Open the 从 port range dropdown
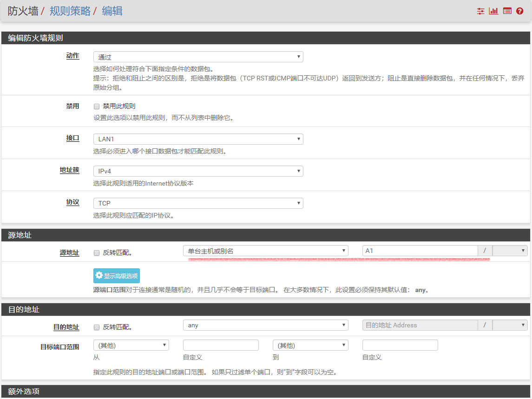This screenshot has width=532, height=399. click(x=131, y=346)
